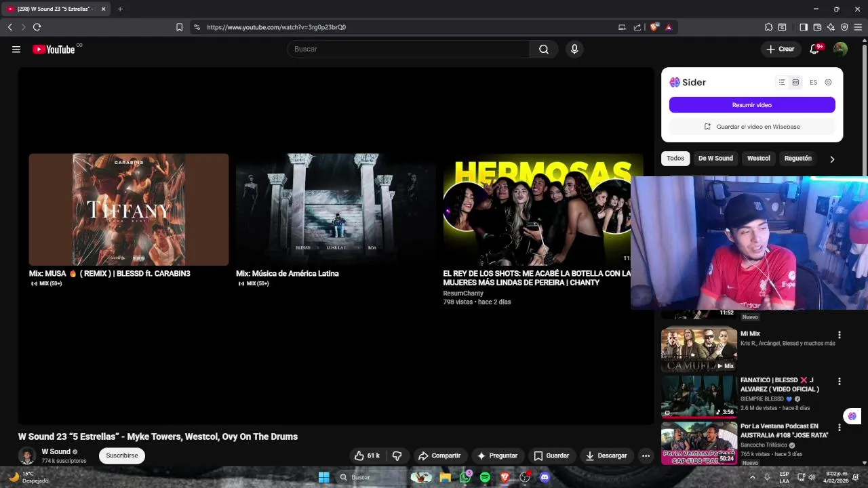Open Brave VPN shield icon
Viewport: 868px width, 488px height.
coord(844,27)
